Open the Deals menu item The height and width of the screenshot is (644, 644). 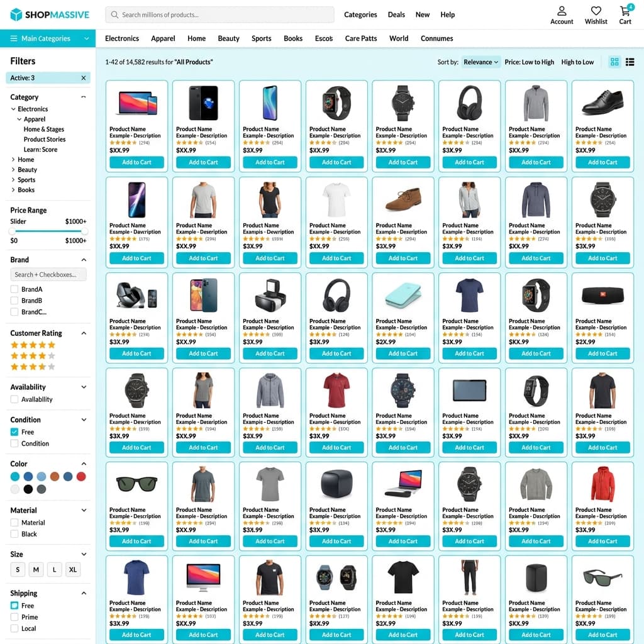[396, 14]
